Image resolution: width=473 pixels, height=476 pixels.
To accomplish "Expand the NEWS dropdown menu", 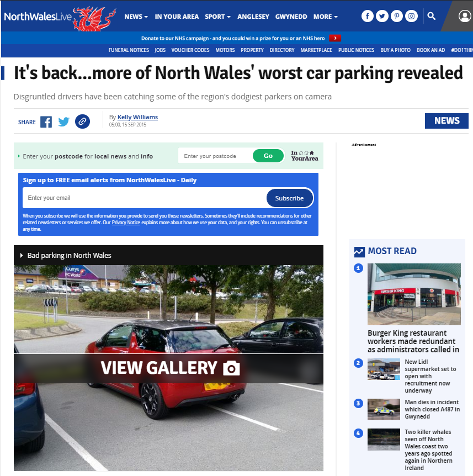I will coord(136,17).
